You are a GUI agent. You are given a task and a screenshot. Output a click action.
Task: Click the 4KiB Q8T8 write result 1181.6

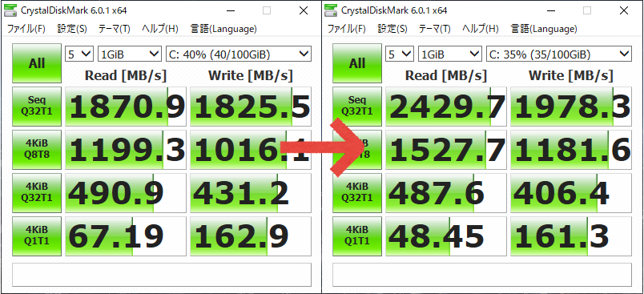point(571,150)
